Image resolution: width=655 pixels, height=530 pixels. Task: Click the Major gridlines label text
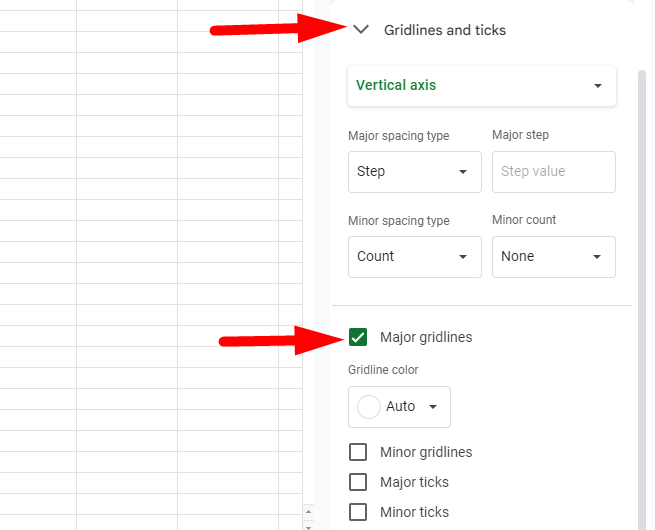426,337
